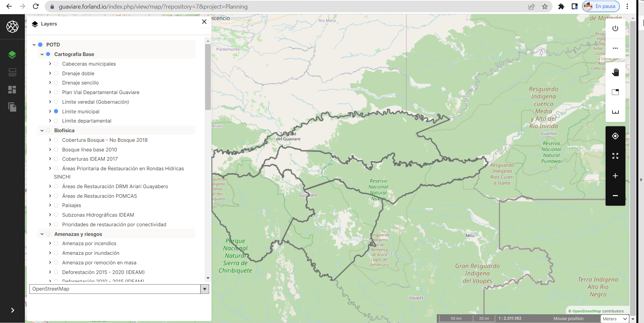Open the three-dots more options menu
This screenshot has height=323, width=644.
point(615,48)
